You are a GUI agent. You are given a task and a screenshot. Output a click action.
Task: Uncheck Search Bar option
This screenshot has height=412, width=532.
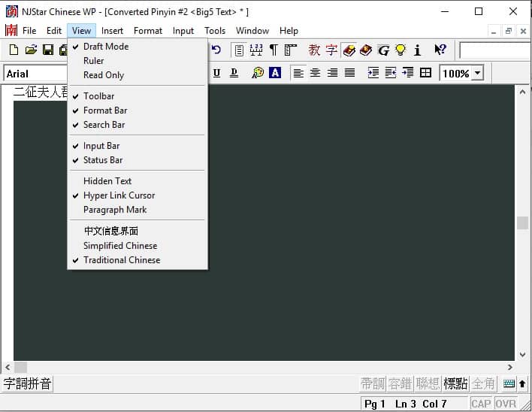pos(138,125)
